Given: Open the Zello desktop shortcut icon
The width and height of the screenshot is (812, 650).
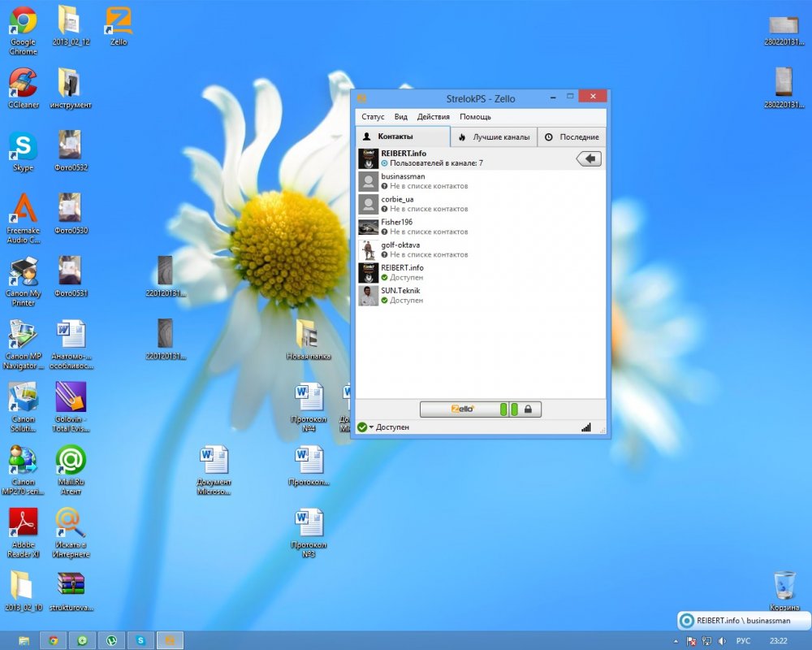Looking at the screenshot, I should pos(119,26).
